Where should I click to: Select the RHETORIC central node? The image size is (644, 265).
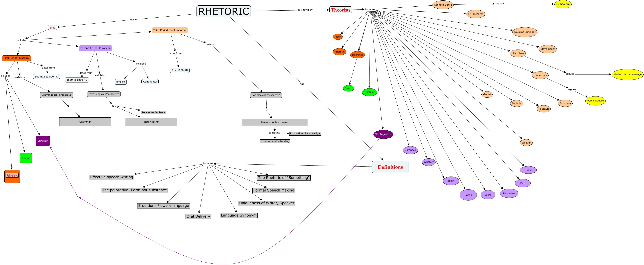(223, 11)
